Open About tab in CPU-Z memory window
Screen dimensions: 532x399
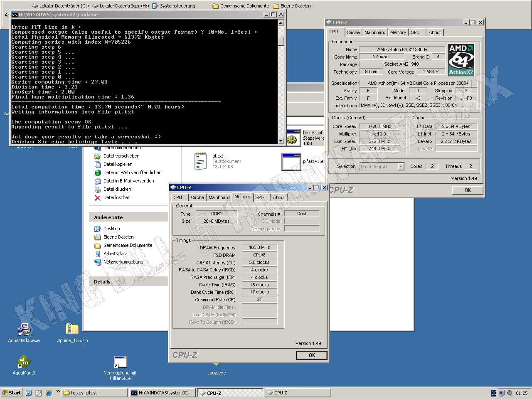click(x=279, y=197)
